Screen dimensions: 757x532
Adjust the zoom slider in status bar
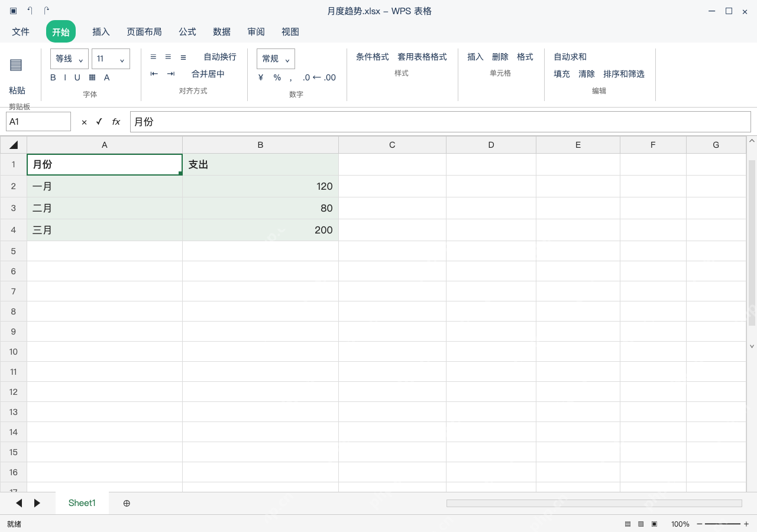pyautogui.click(x=723, y=524)
